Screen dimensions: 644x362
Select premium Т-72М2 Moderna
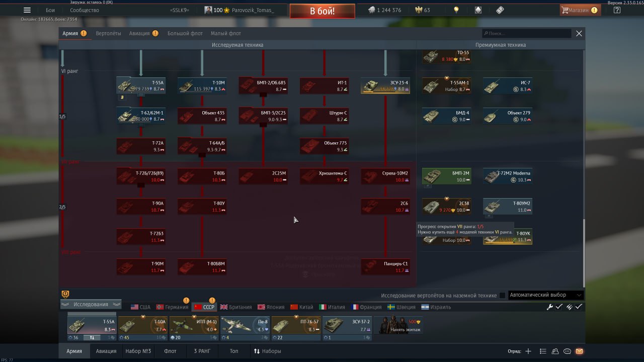tap(508, 176)
